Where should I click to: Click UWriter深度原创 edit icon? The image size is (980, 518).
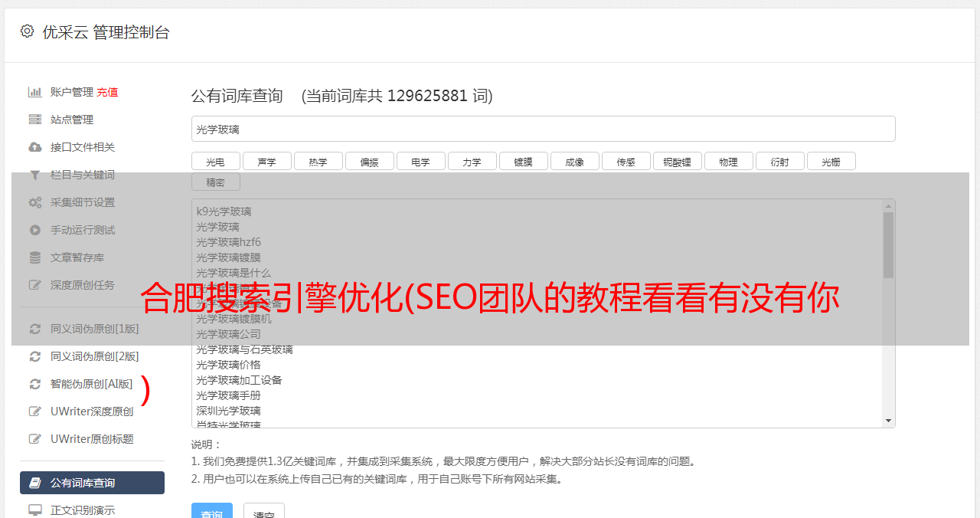(34, 411)
